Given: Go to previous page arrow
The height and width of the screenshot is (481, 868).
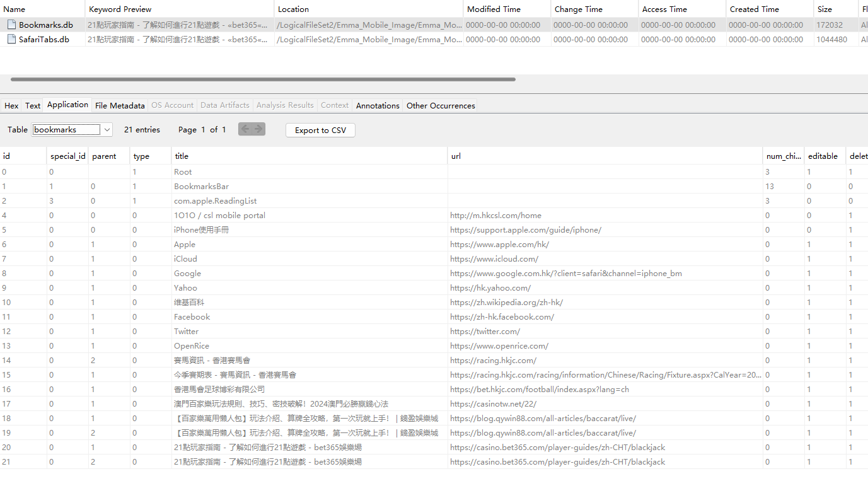Looking at the screenshot, I should point(245,129).
